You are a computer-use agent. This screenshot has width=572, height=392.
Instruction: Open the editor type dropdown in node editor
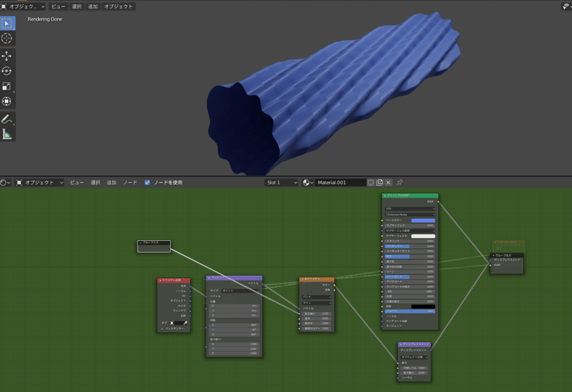click(6, 183)
